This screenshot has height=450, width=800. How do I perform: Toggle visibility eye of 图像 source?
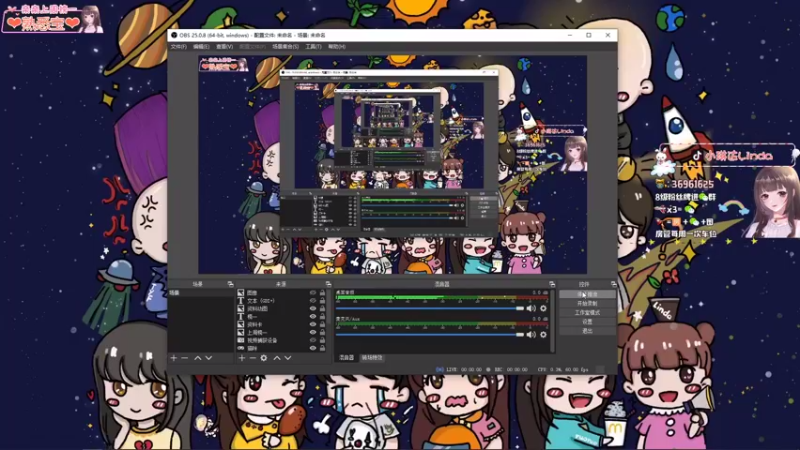pos(313,293)
